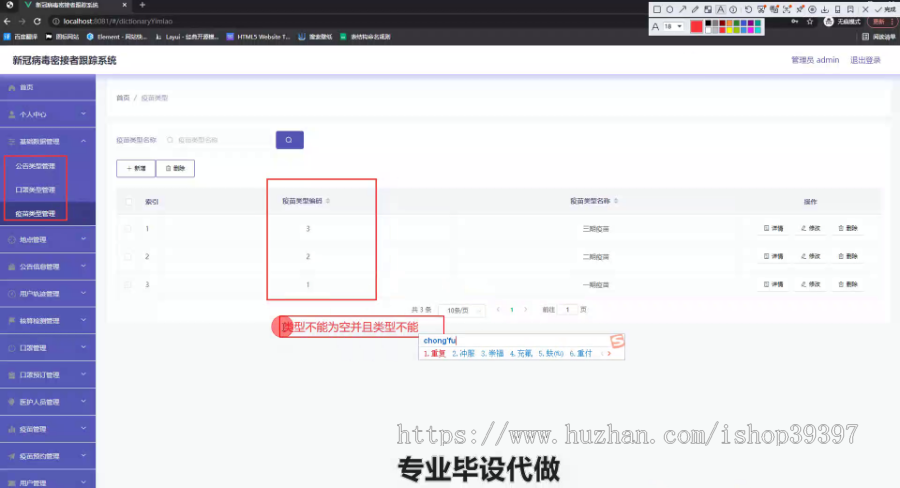Expand 医护人员管理 sidebar menu
The height and width of the screenshot is (488, 900).
click(48, 402)
